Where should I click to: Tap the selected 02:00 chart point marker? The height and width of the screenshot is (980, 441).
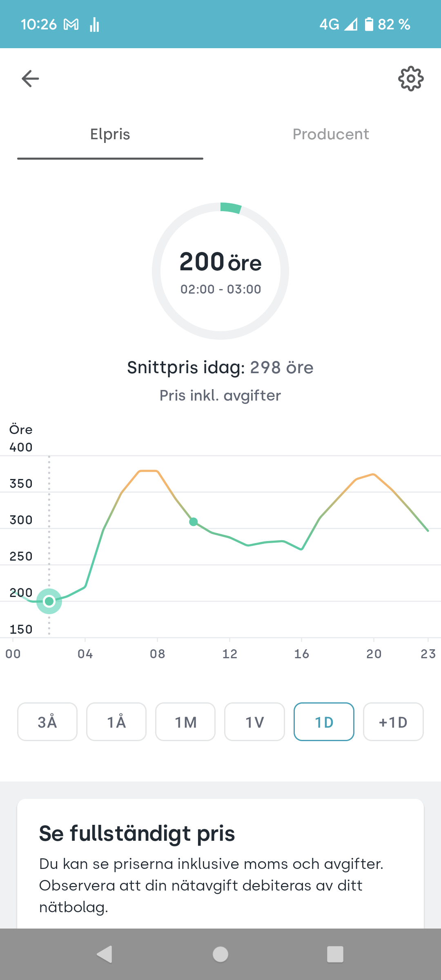pos(49,601)
